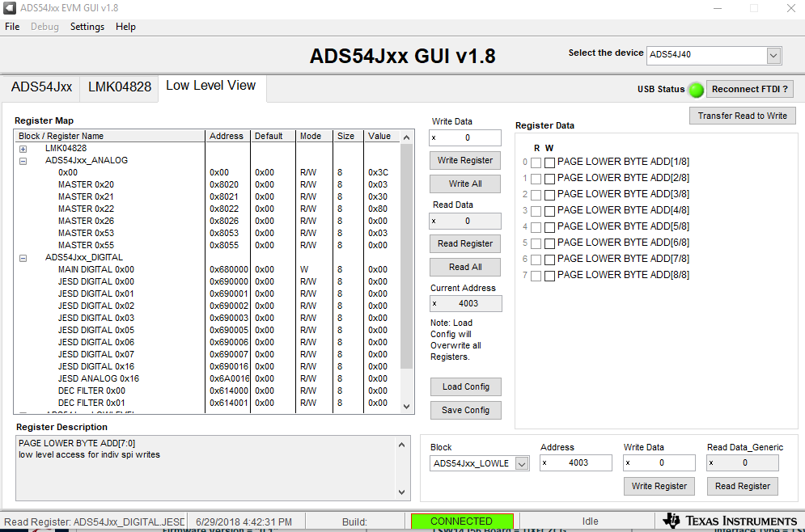Click upper Write Register button
Screen dimensions: 805x532
click(464, 161)
